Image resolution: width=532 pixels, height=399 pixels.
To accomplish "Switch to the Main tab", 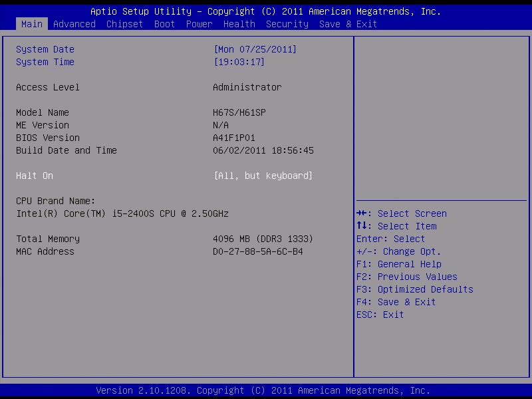I will (32, 24).
